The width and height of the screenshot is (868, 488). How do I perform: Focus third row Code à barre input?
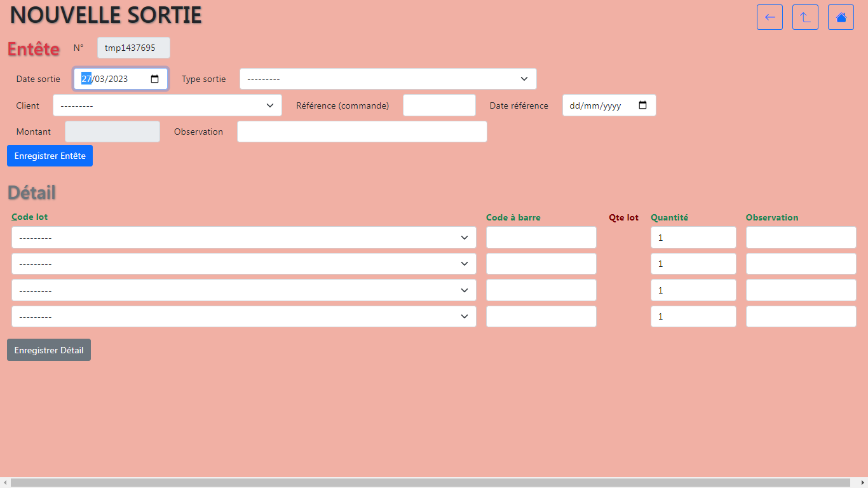click(x=541, y=290)
